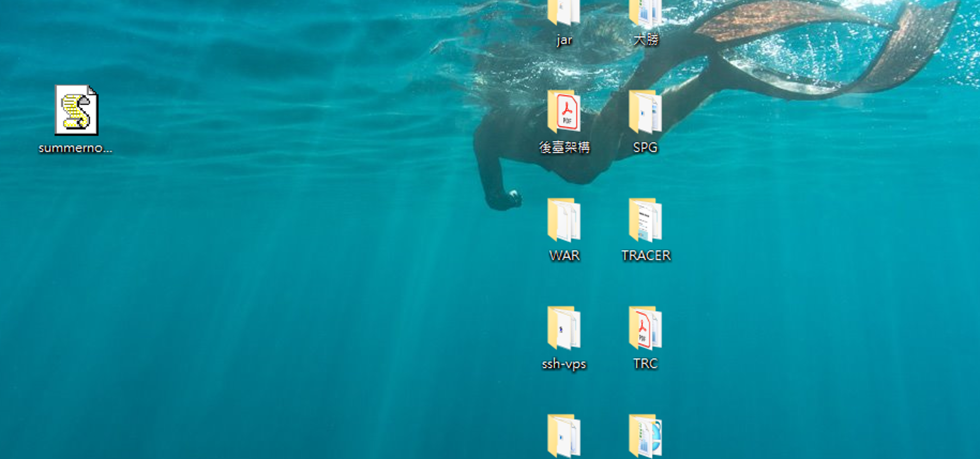Viewport: 980px width, 459px height.
Task: Click the ssh-vps label text
Action: 564,364
